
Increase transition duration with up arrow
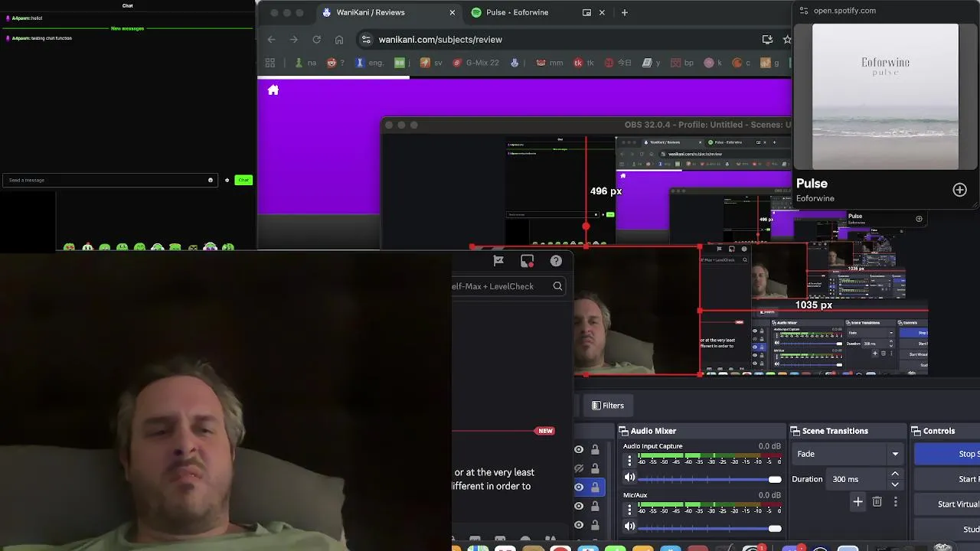[894, 474]
